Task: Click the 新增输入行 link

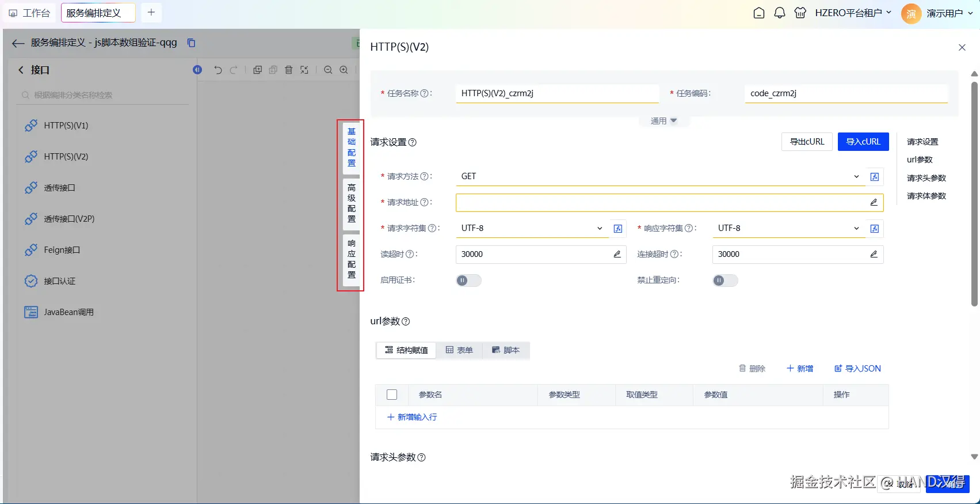Action: (x=412, y=417)
